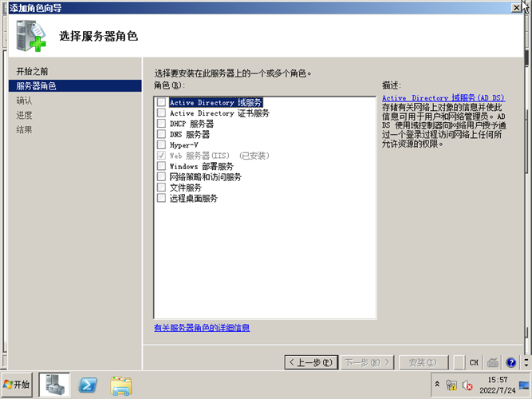Image resolution: width=532 pixels, height=399 pixels.
Task: Select the 远程桌面服务 row label
Action: (x=193, y=199)
